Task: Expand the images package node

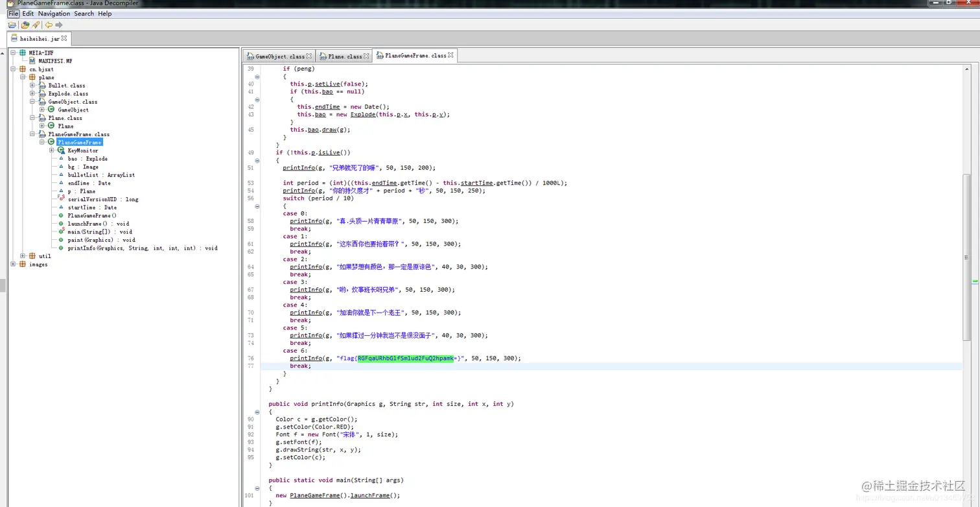Action: click(x=13, y=264)
